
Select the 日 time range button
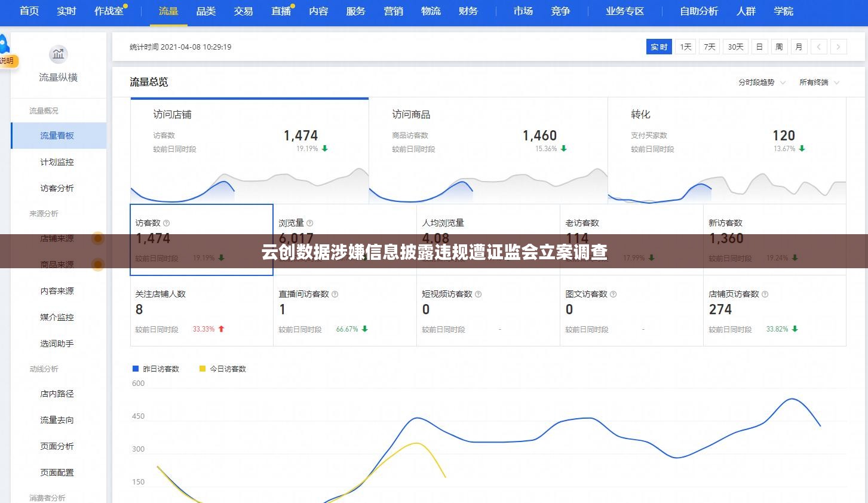pos(760,47)
